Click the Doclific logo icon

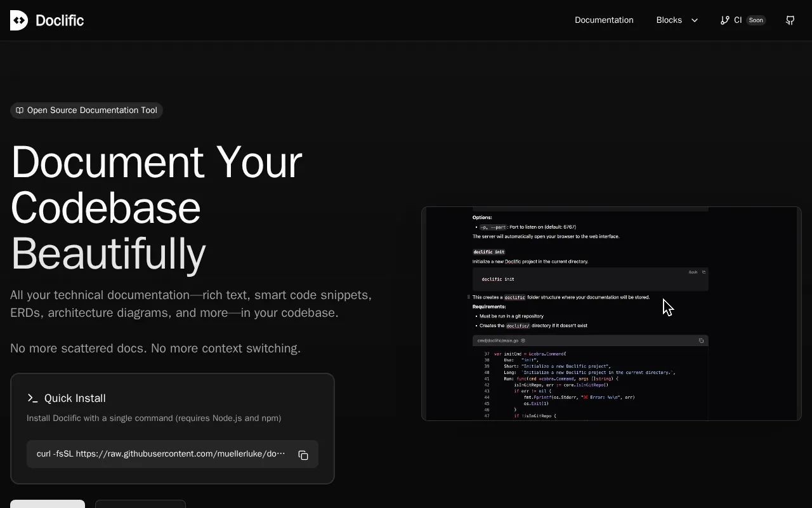[19, 20]
